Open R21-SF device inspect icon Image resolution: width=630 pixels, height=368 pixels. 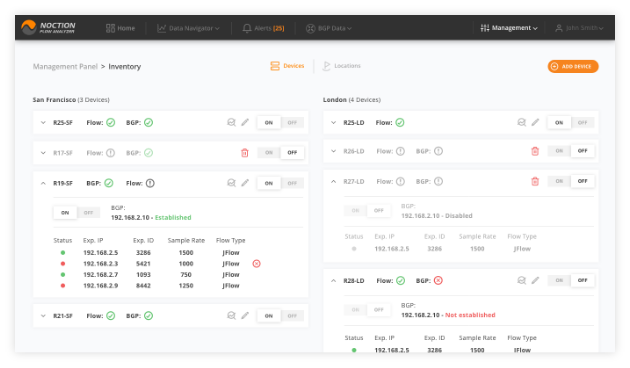click(x=231, y=315)
